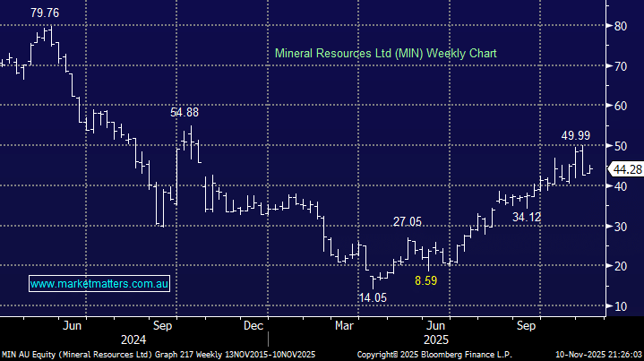Open the www.marketmatters.com.au link
This screenshot has height=361, width=644.
click(x=99, y=284)
